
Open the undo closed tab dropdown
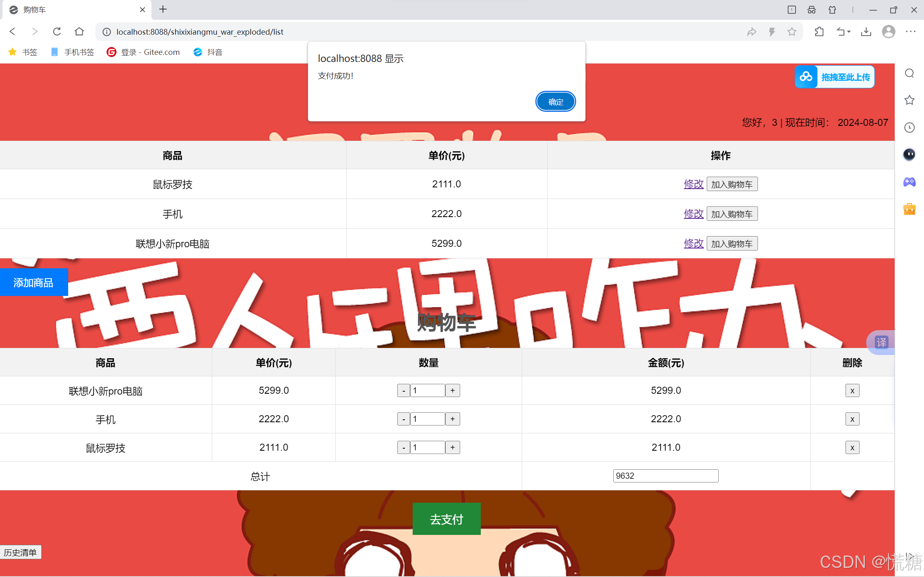pos(843,32)
